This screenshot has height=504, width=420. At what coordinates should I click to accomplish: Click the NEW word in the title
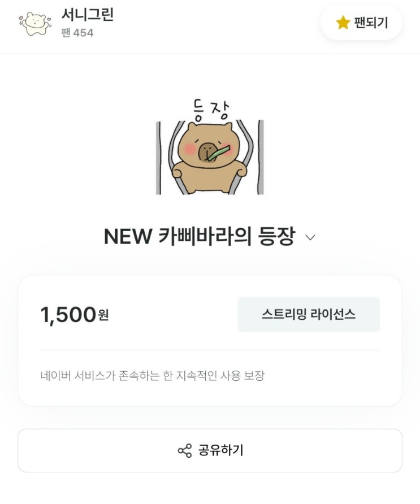[128, 237]
